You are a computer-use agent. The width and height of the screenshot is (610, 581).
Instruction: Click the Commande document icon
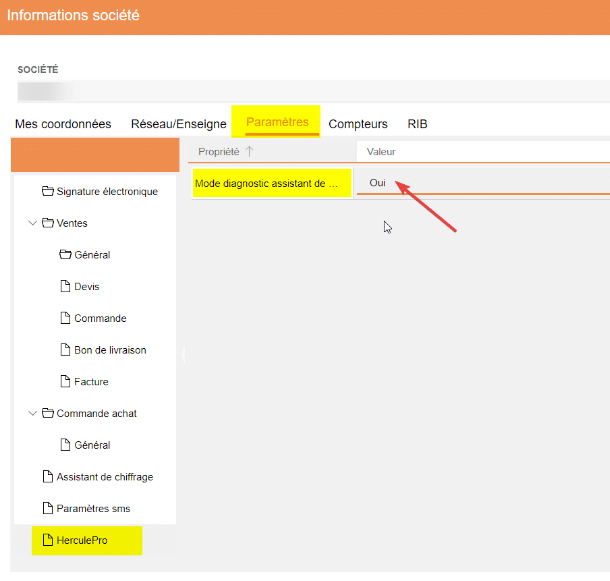point(65,318)
